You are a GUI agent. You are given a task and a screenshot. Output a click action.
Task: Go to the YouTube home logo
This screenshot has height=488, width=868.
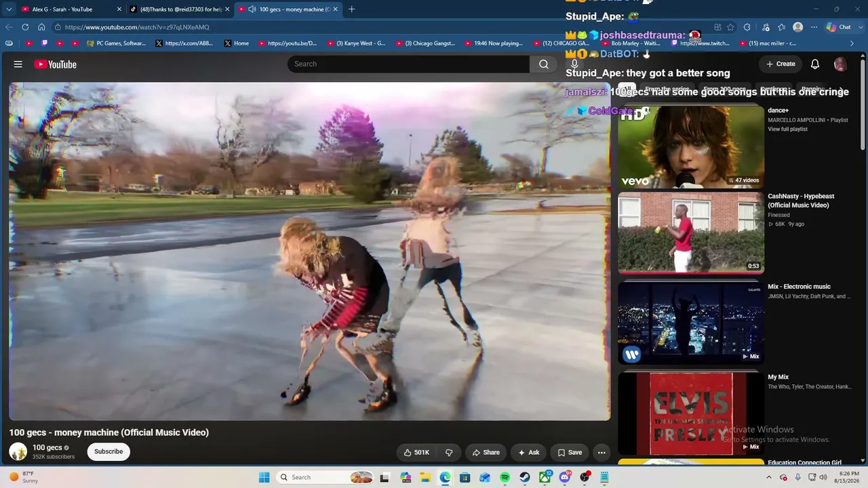coord(56,64)
